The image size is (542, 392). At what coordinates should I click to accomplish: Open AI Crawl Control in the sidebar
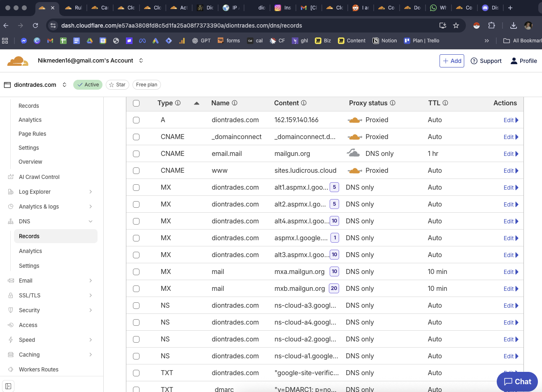coord(39,177)
